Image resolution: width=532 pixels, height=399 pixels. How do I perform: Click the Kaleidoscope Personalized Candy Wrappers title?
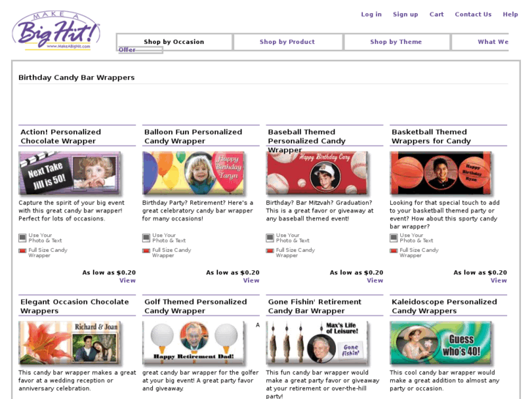pos(444,306)
